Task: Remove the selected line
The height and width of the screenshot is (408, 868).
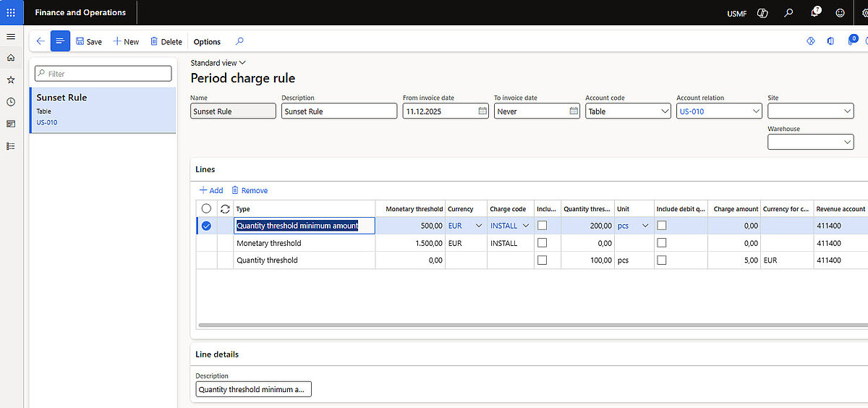Action: coord(250,190)
